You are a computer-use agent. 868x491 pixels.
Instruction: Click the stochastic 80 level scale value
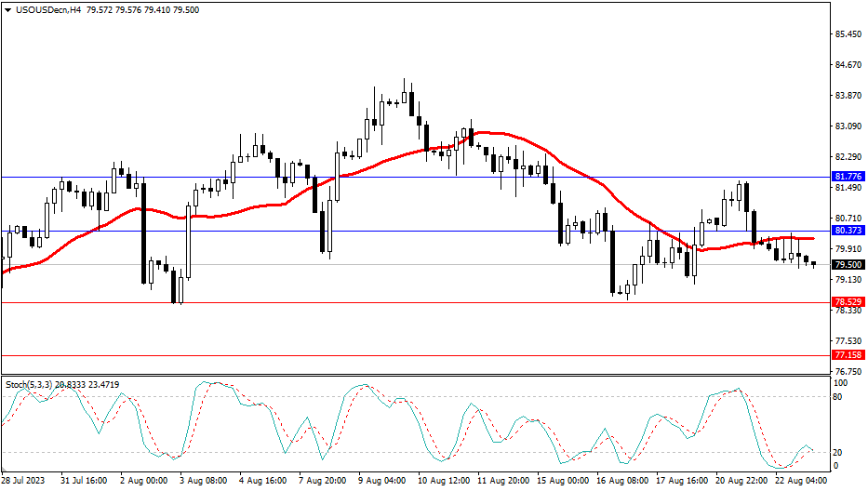point(840,396)
